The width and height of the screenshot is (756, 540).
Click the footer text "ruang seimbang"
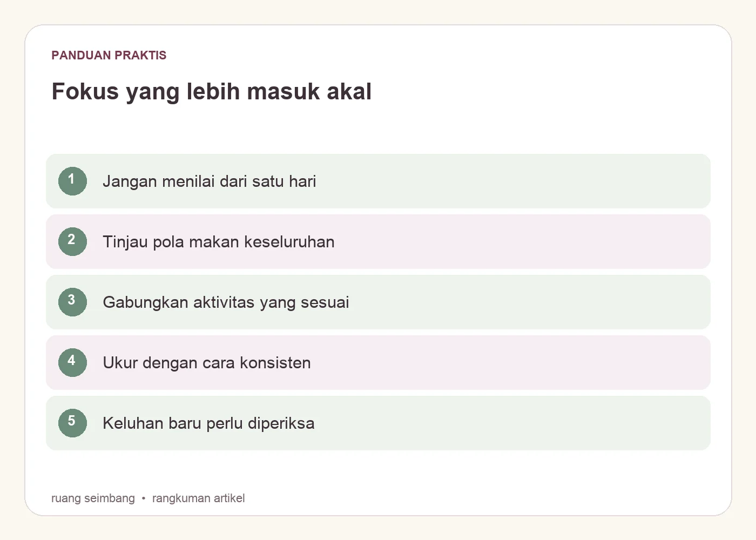[93, 498]
